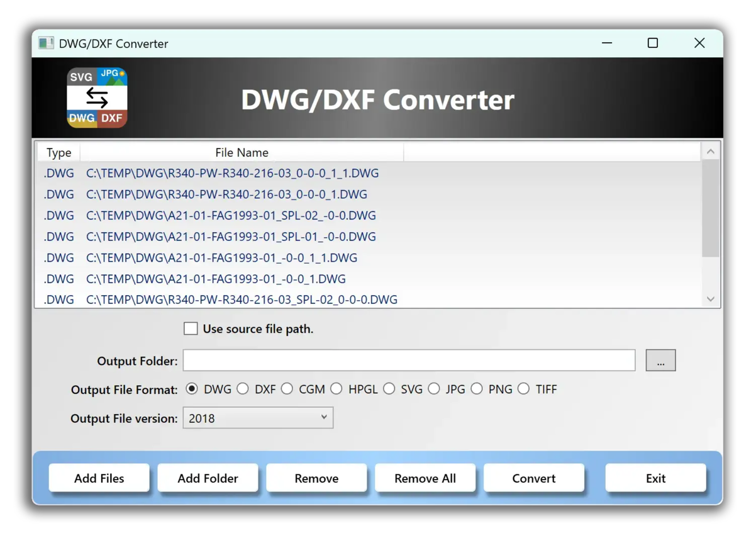Select row R340-PW-R340-216-03_0-0-0_1_1.DWG

pyautogui.click(x=369, y=173)
